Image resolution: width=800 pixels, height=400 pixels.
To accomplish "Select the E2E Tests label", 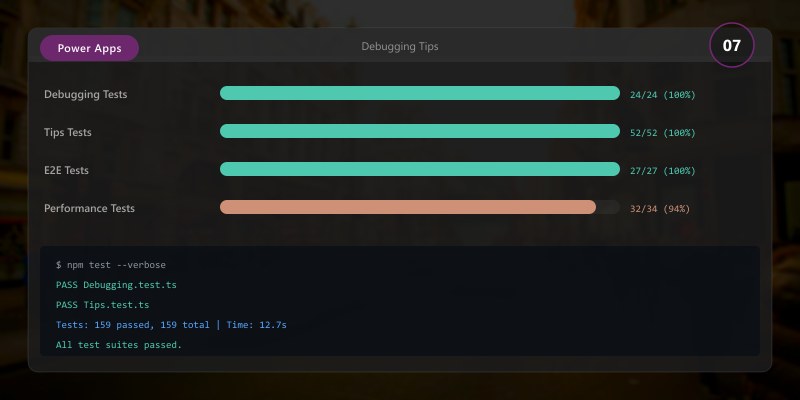I will [66, 170].
